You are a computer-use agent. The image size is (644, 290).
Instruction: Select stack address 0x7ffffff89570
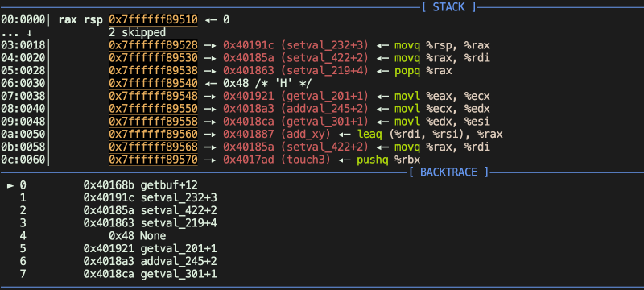point(153,159)
